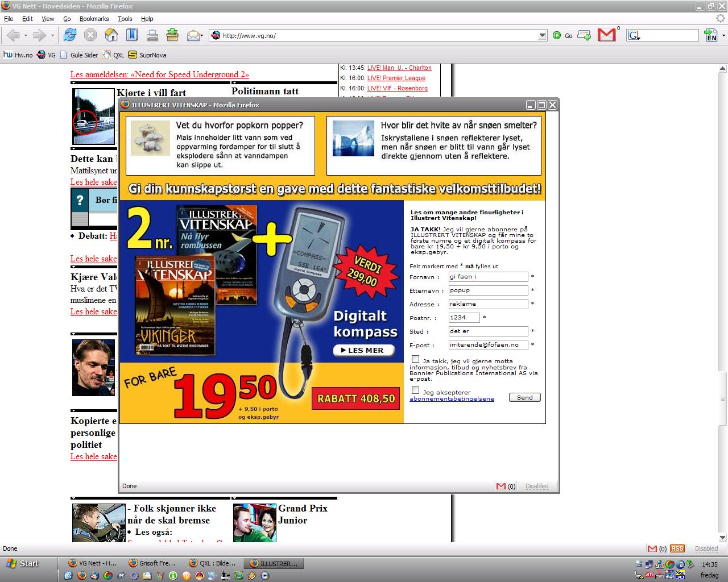The height and width of the screenshot is (582, 728).
Task: Open the Go menu
Action: tap(67, 19)
